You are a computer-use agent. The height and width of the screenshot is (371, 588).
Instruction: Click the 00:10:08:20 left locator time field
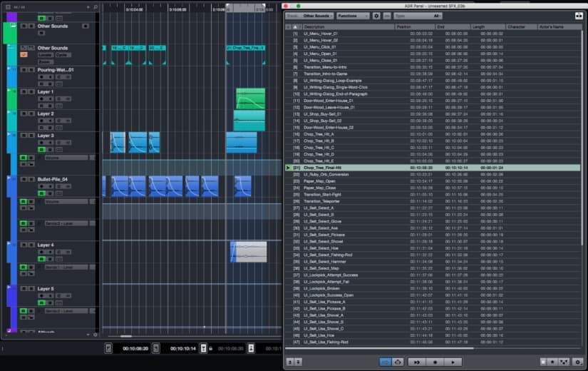(x=135, y=348)
